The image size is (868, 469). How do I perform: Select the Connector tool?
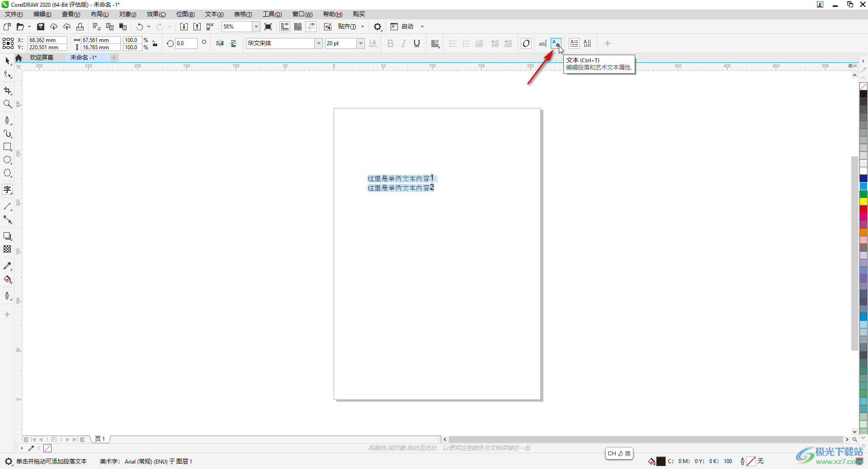(x=7, y=220)
